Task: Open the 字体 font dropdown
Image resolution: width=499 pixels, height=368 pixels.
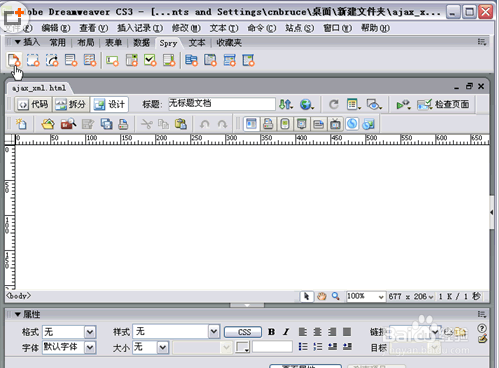Action: click(90, 348)
